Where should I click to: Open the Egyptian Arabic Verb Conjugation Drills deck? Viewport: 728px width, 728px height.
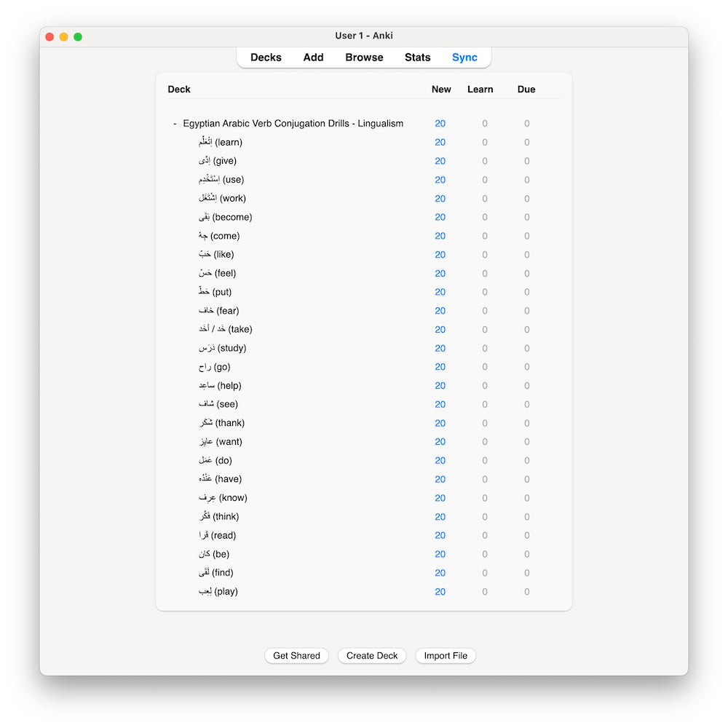tap(293, 124)
